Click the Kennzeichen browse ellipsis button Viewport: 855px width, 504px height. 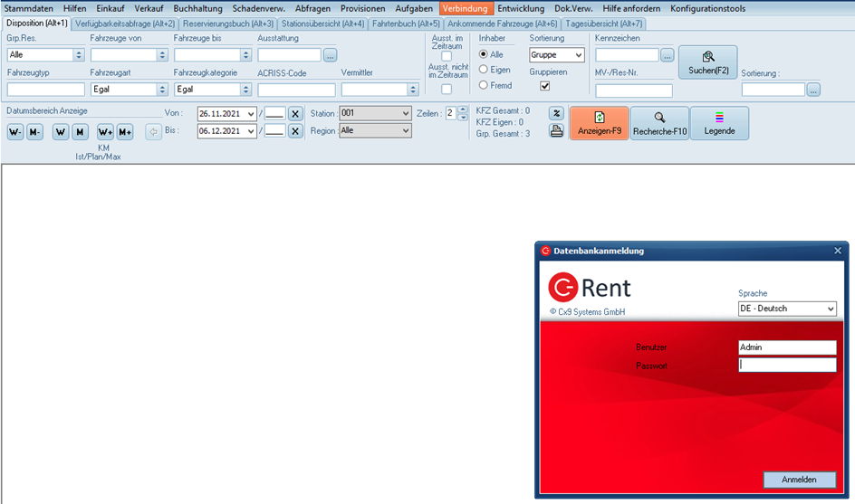(x=668, y=55)
